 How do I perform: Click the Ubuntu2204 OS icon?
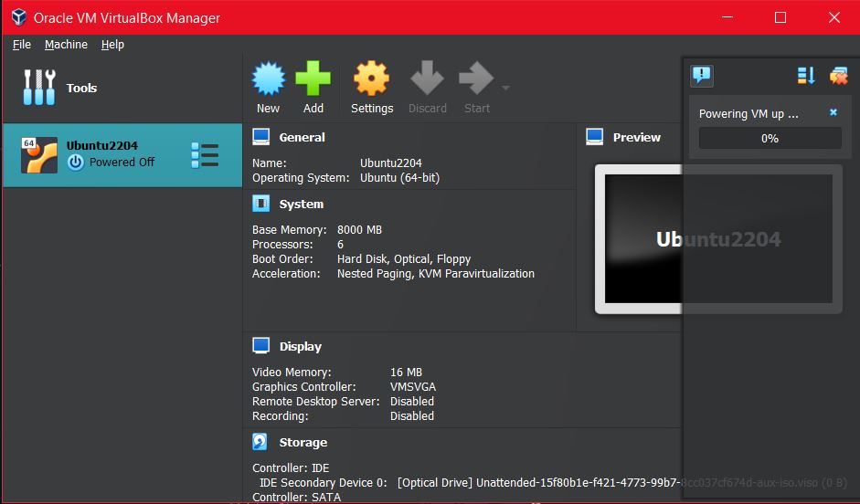(x=39, y=155)
